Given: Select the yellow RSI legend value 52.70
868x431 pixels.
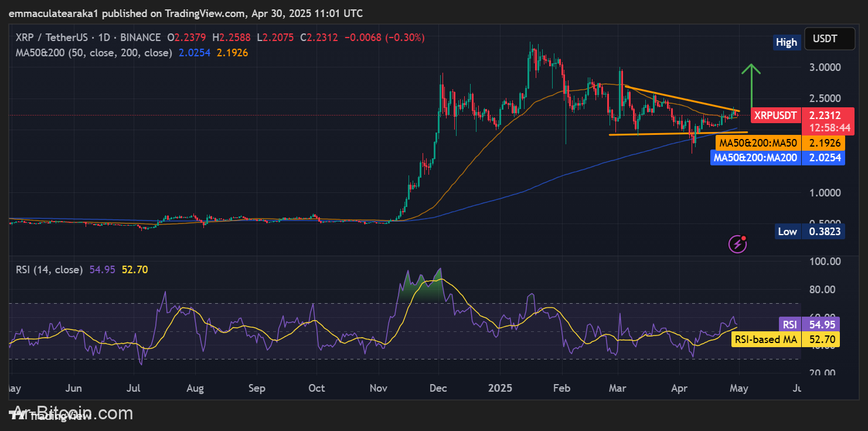Looking at the screenshot, I should [134, 270].
